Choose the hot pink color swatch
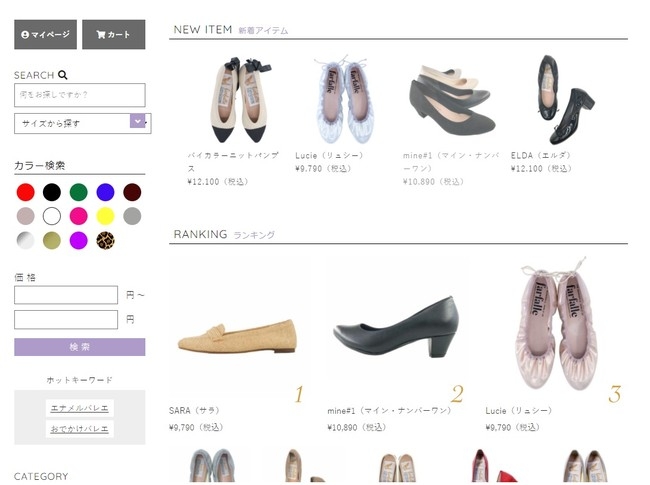Screen dimensions: 650x485 [x=79, y=216]
